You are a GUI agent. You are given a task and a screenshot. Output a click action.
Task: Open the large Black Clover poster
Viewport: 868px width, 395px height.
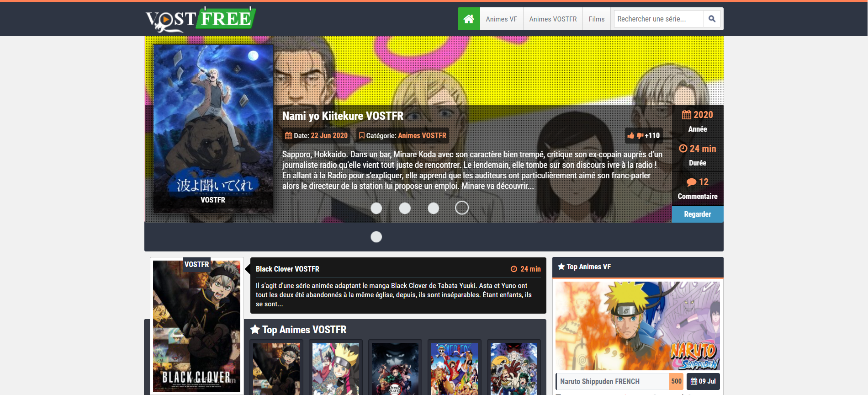tap(196, 326)
